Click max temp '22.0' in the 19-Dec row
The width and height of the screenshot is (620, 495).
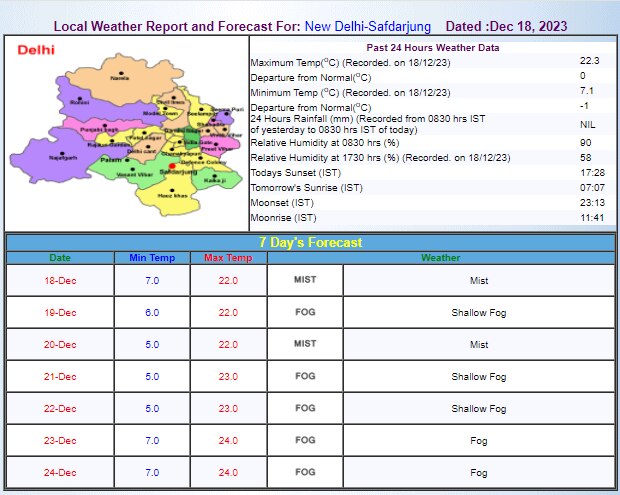pos(228,313)
